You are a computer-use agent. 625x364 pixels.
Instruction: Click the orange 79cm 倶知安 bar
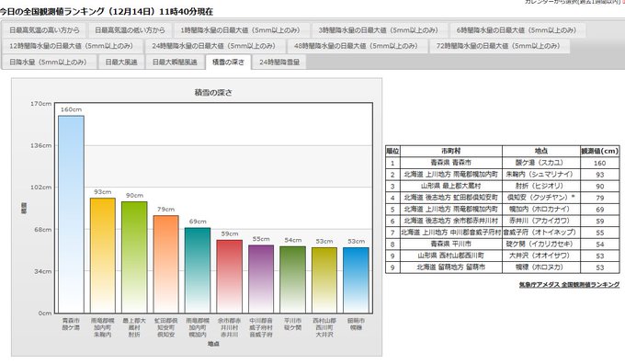click(166, 265)
